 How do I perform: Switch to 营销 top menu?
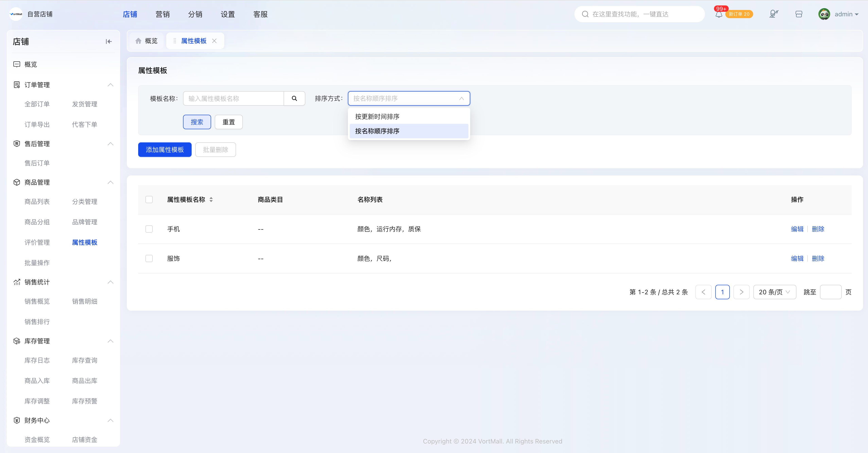(x=162, y=14)
